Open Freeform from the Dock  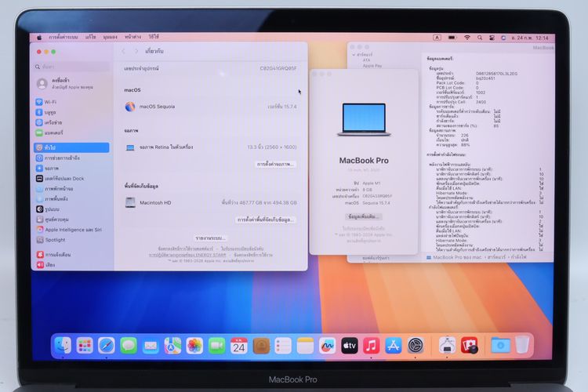(327, 346)
